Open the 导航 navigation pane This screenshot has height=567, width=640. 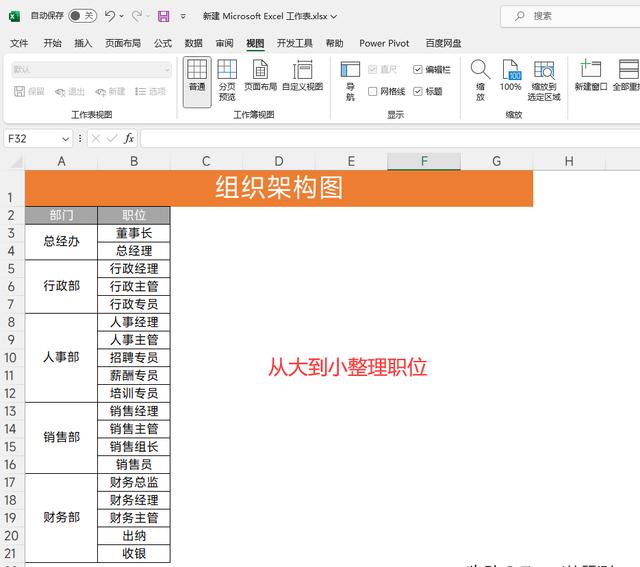click(x=350, y=80)
